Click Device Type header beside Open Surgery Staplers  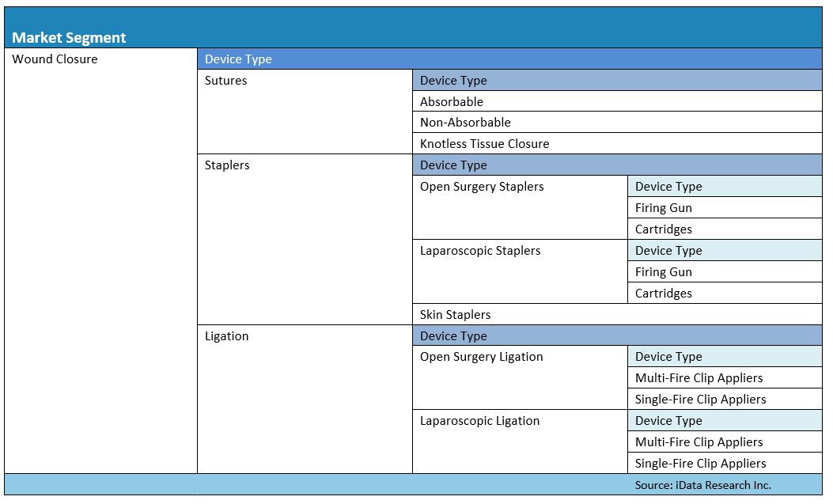tap(725, 187)
